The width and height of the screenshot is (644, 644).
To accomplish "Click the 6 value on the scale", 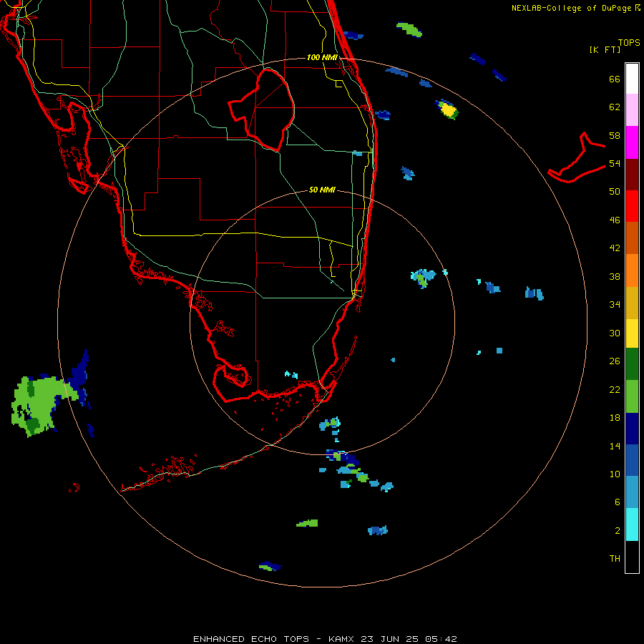I will (x=618, y=502).
